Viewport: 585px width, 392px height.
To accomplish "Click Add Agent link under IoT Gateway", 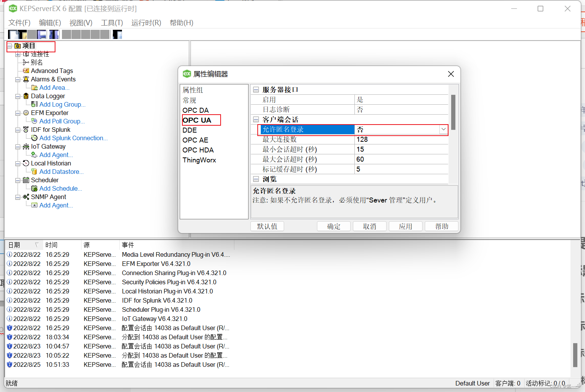I will (x=56, y=155).
